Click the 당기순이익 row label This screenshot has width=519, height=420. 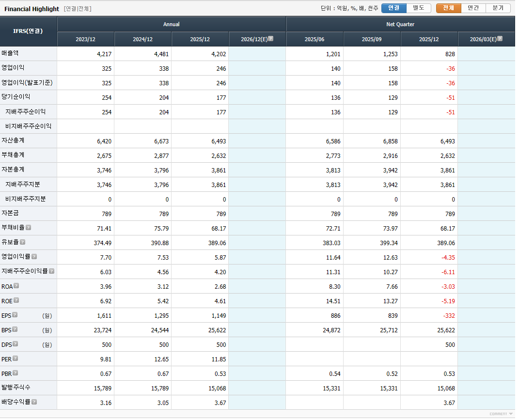pyautogui.click(x=16, y=96)
